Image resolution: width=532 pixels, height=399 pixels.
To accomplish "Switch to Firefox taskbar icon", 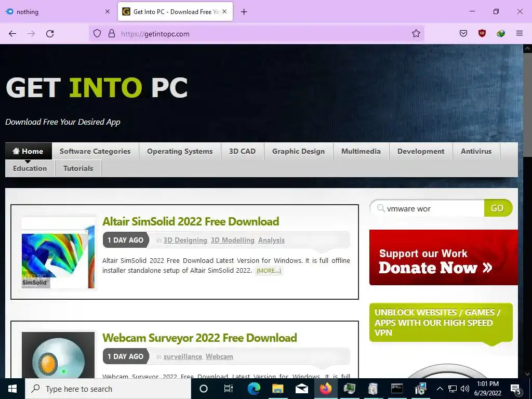I will [325, 389].
